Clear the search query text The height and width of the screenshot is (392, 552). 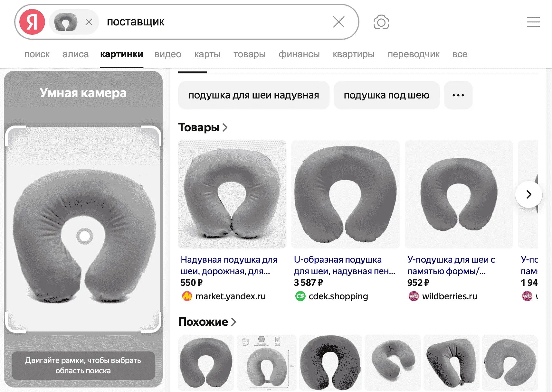point(338,22)
